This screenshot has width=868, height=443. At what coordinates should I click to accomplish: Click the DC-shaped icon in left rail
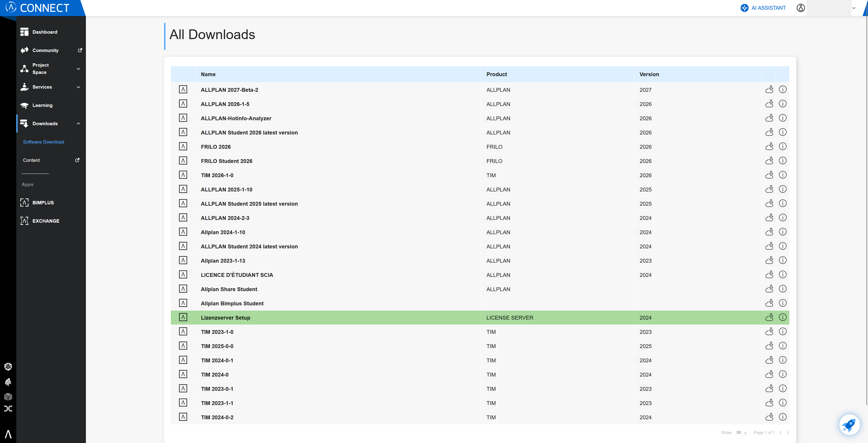pos(8,409)
